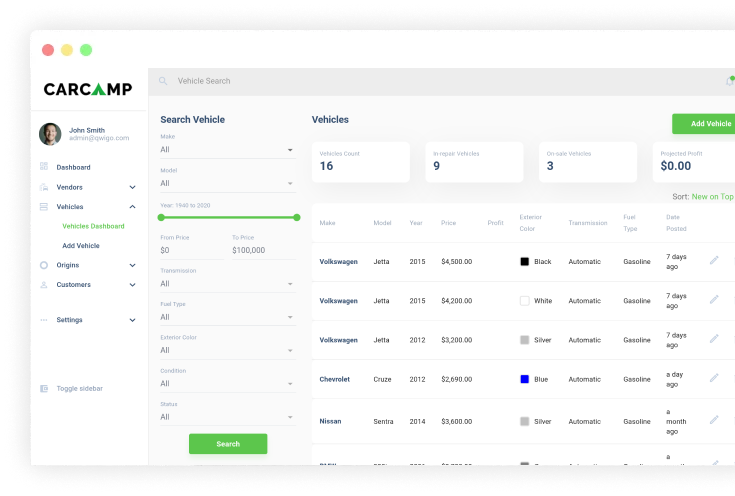The height and width of the screenshot is (496, 735).
Task: Click the Projected Profit card
Action: (x=694, y=162)
